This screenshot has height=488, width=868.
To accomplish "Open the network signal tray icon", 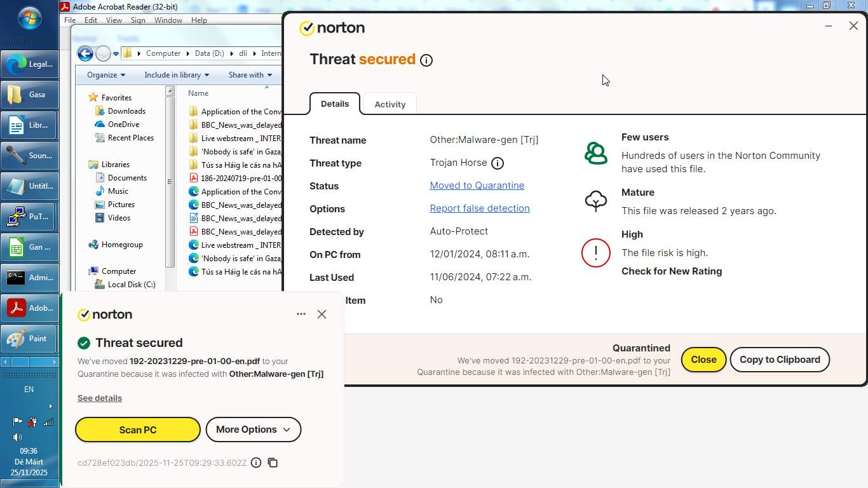I will [x=48, y=421].
